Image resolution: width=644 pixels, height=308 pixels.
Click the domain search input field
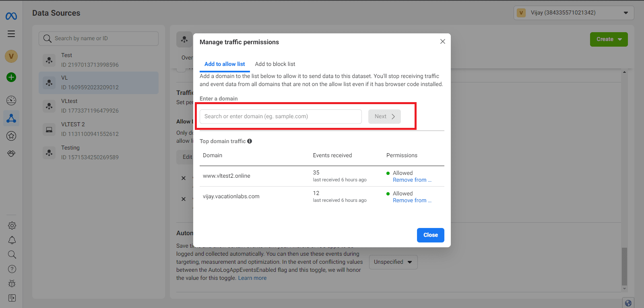click(x=281, y=117)
